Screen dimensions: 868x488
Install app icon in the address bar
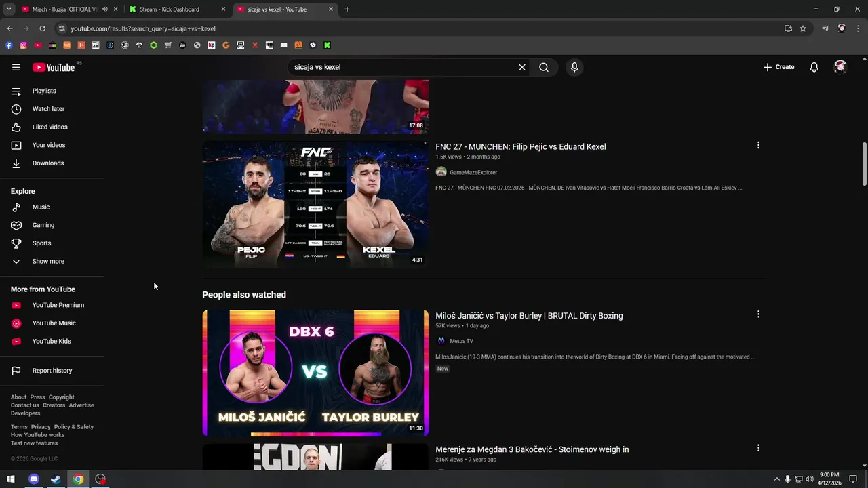[788, 28]
